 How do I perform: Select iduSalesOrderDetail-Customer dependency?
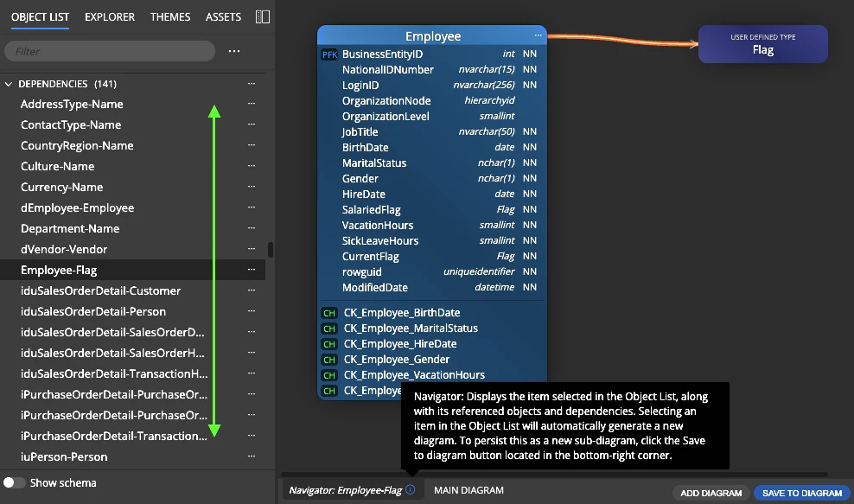pos(100,290)
